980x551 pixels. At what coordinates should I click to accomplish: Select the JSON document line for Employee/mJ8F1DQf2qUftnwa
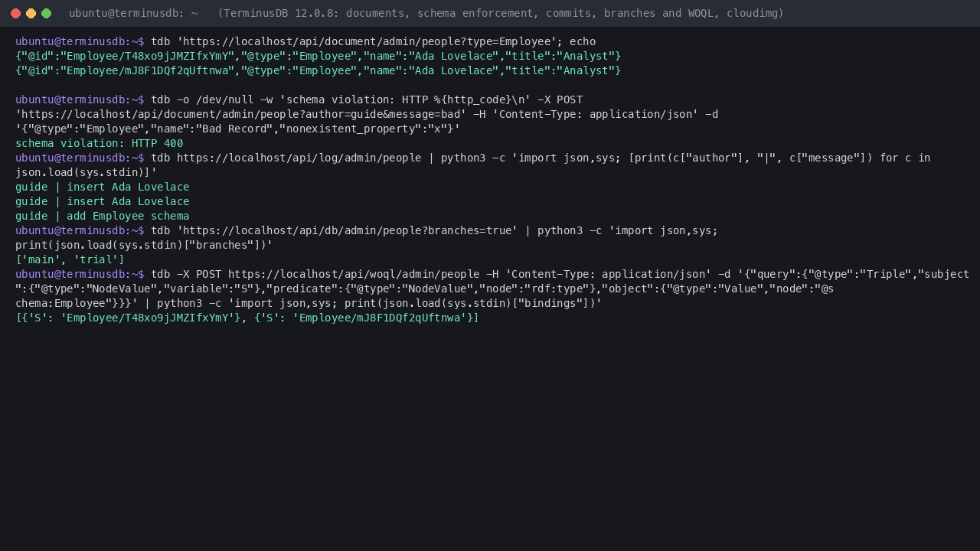318,70
